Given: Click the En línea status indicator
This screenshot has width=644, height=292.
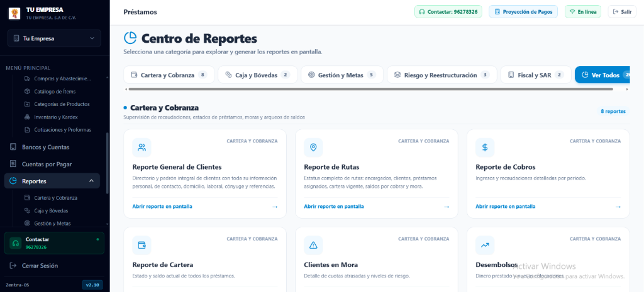Looking at the screenshot, I should pyautogui.click(x=583, y=12).
